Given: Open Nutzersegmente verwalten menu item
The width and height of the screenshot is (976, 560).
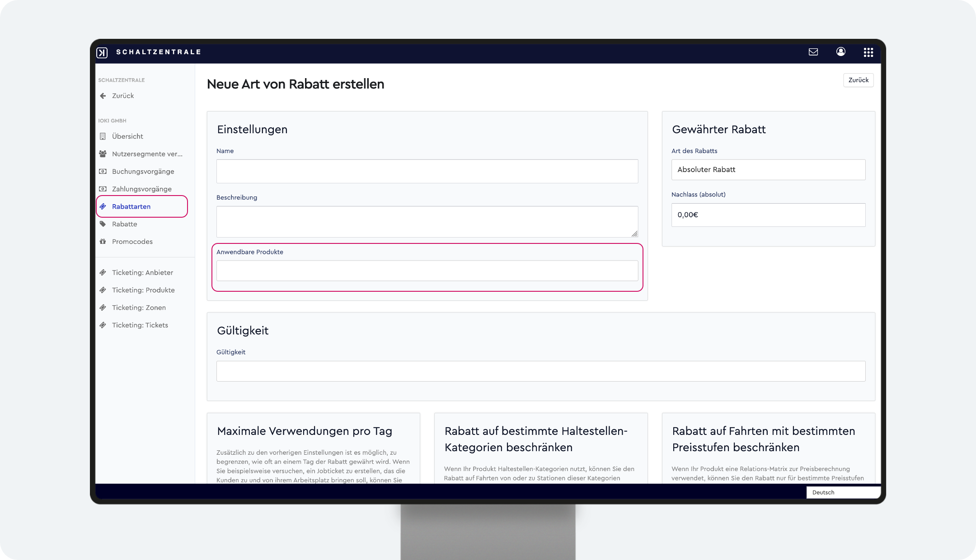Looking at the screenshot, I should click(x=147, y=154).
